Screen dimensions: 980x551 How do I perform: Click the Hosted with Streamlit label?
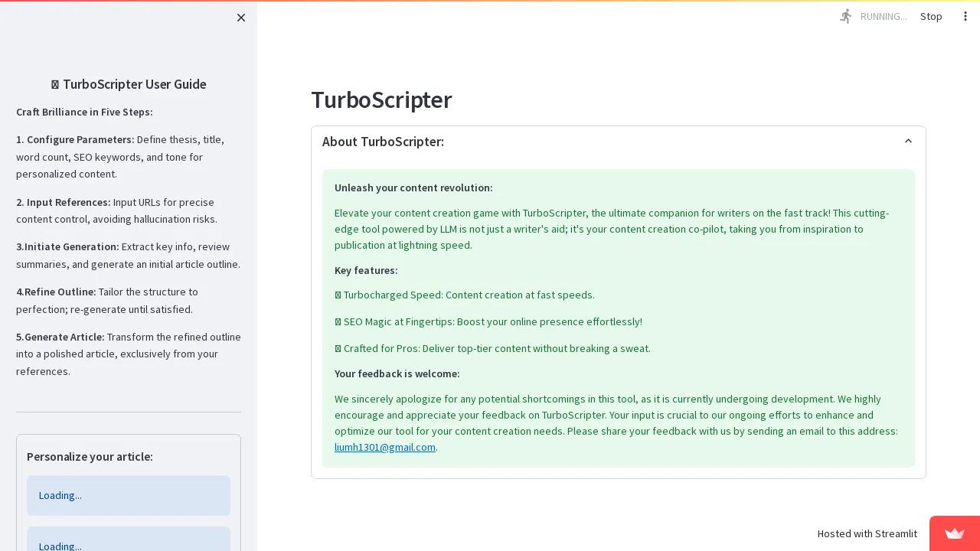pyautogui.click(x=867, y=533)
